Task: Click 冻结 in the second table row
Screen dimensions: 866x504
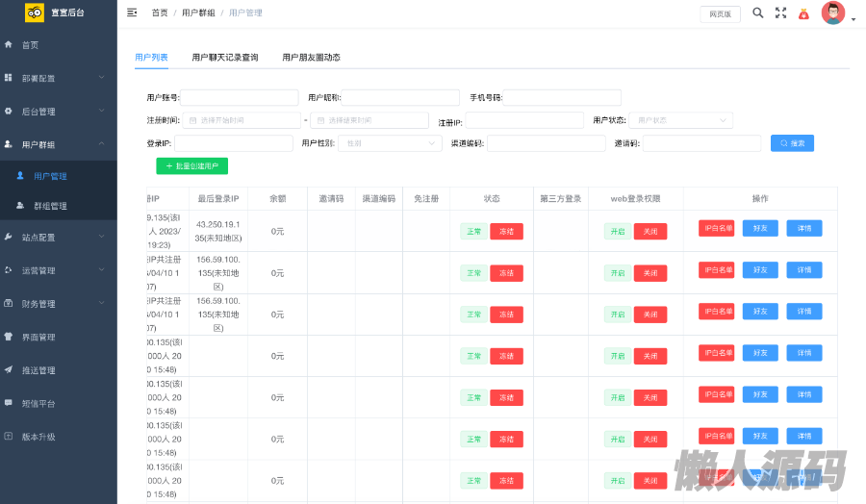Action: (x=506, y=273)
